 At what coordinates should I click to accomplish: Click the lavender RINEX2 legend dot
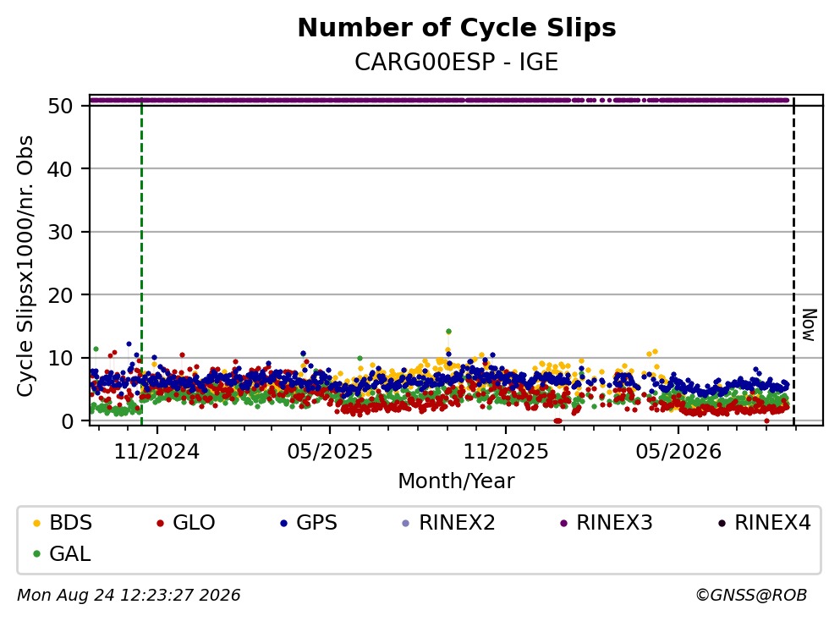tap(405, 523)
